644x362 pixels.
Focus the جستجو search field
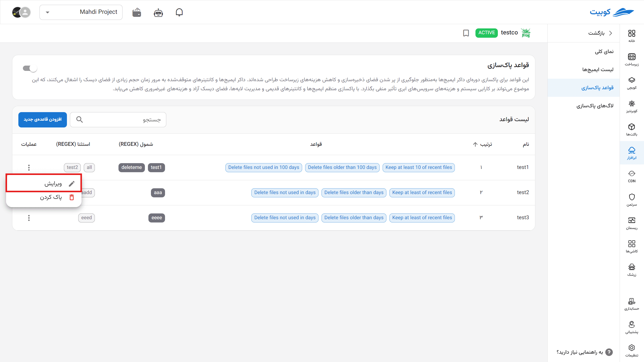coord(118,119)
